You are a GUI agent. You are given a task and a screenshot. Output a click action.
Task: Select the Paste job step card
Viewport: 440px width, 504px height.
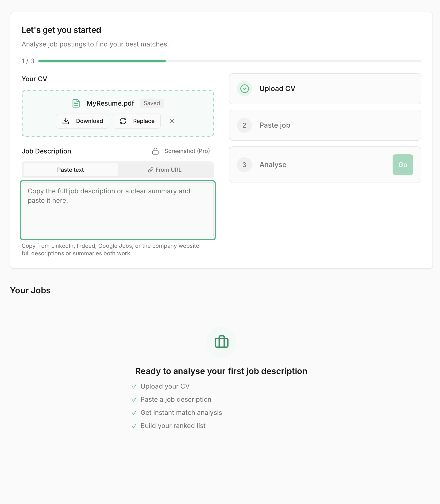324,125
